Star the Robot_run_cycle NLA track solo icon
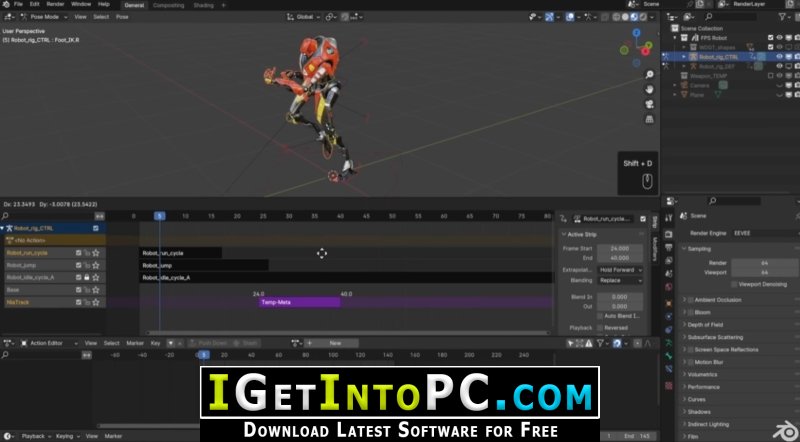800x442 pixels. 96,253
